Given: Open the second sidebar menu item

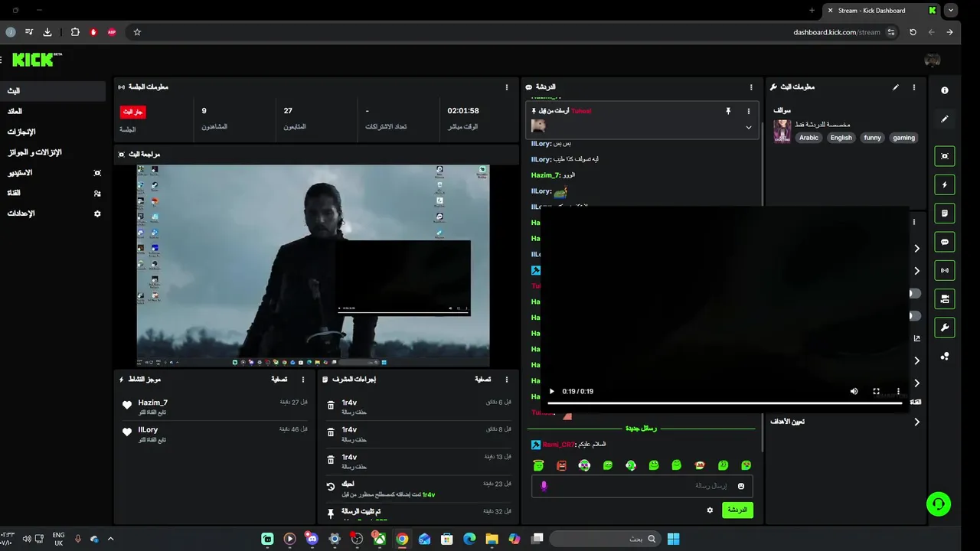Looking at the screenshot, I should (53, 111).
